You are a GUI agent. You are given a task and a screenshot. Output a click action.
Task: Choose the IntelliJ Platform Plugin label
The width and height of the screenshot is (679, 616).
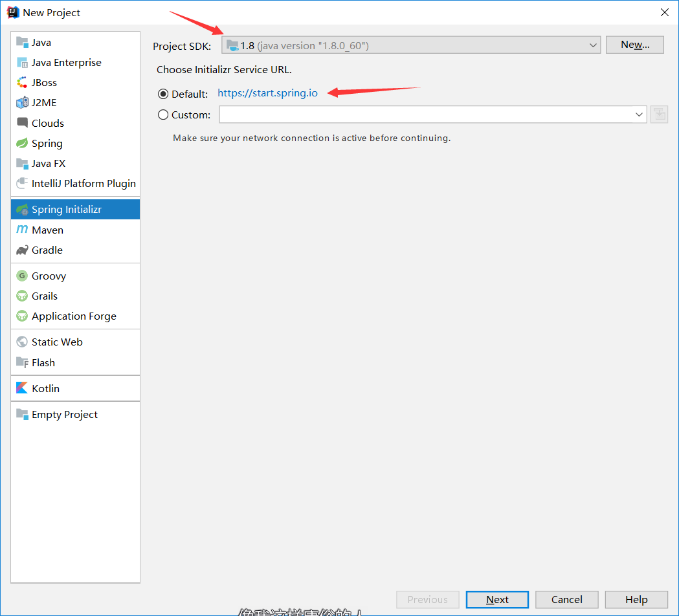point(83,184)
